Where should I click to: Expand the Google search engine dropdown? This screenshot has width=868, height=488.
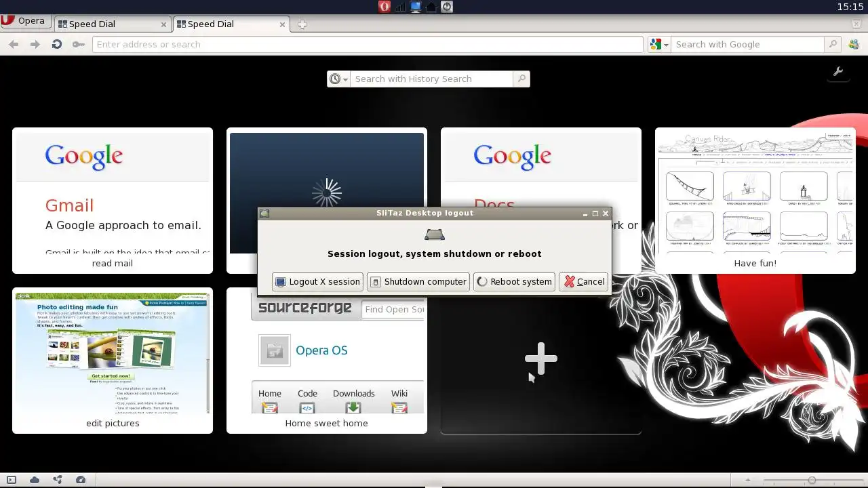(x=659, y=44)
